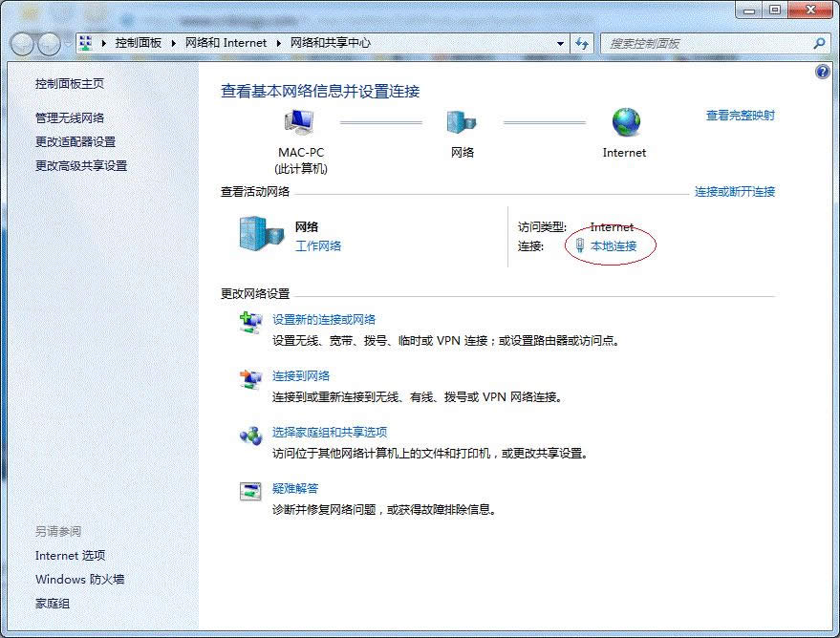Open the Help question mark icon
This screenshot has width=840, height=638.
[822, 71]
